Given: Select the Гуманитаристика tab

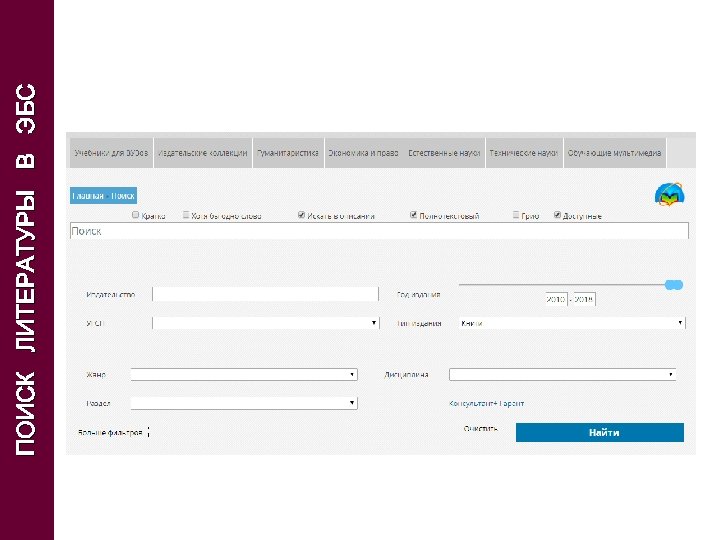Looking at the screenshot, I should (288, 153).
